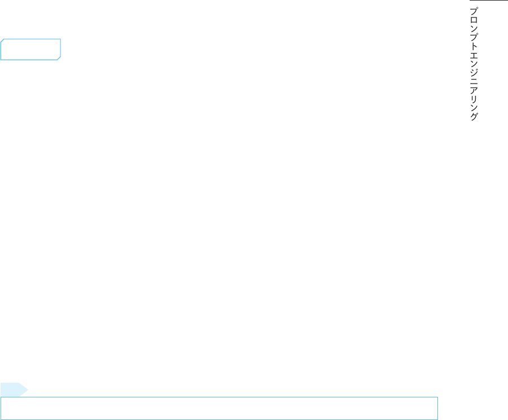Click inside the wide blue bordered box
The height and width of the screenshot is (420, 508).
point(219,408)
